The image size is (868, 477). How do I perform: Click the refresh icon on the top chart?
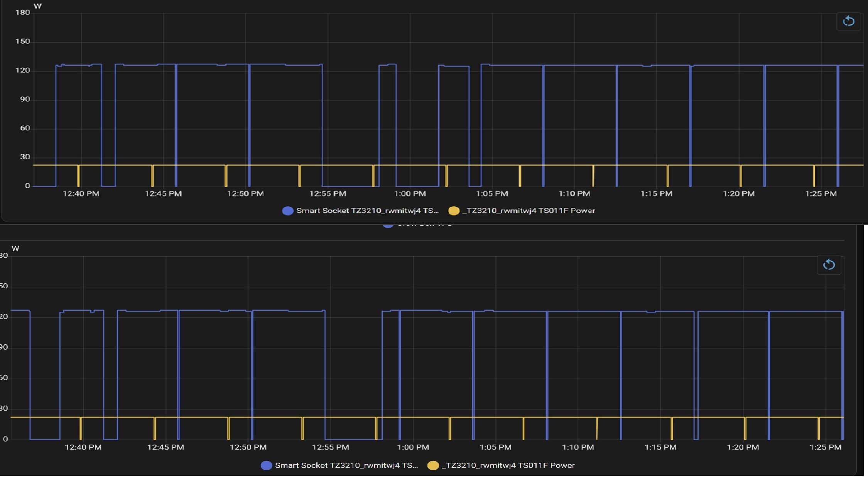[849, 22]
